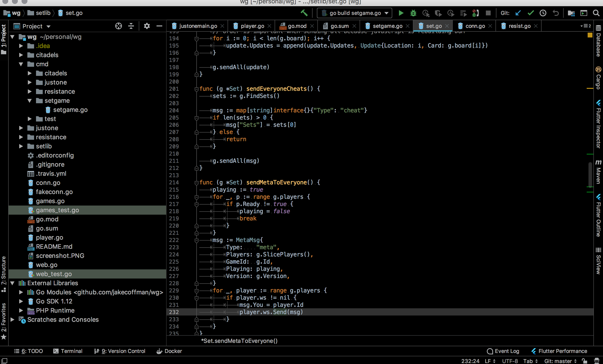Open Git: master branch widget
Viewport: 603px width, 364px height.
(561, 361)
